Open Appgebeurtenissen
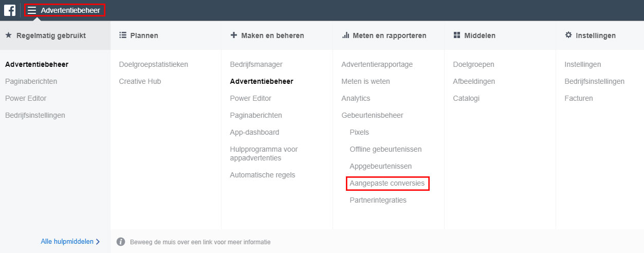Image resolution: width=644 pixels, height=253 pixels. pos(381,166)
